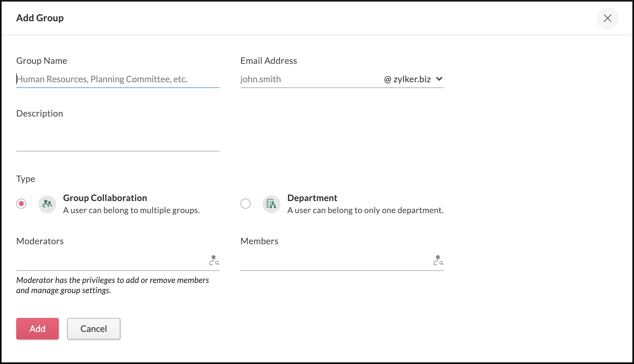This screenshot has width=634, height=364.
Task: Click into the Description text area
Action: [x=118, y=138]
